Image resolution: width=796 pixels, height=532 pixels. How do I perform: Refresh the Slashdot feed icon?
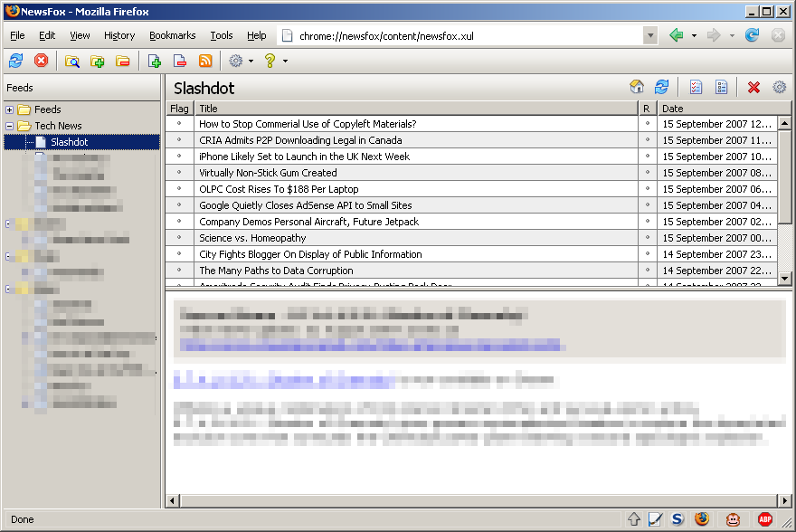(x=661, y=87)
